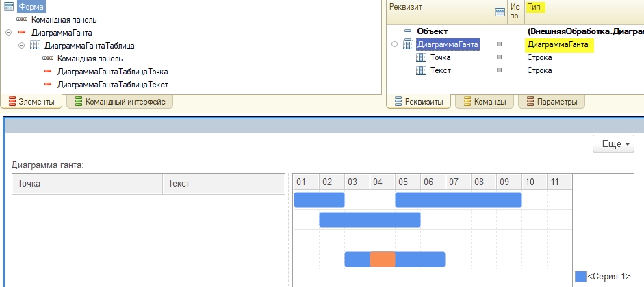Click the second-row blue bar spanning 02 to 05
This screenshot has width=644, height=287.
(x=370, y=219)
